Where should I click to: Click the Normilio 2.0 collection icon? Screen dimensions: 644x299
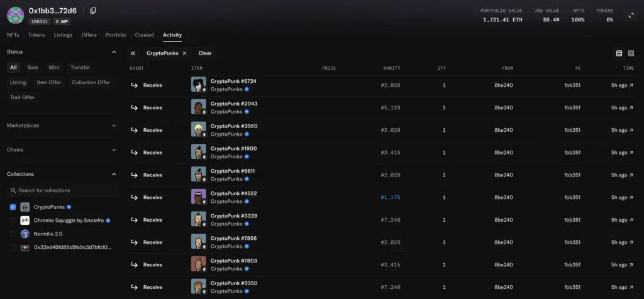tap(25, 234)
